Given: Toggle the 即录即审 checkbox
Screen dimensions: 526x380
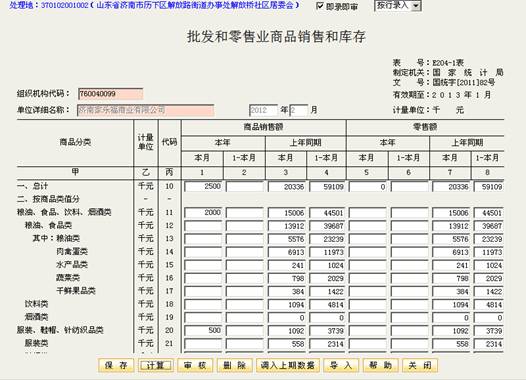Looking at the screenshot, I should point(320,6).
